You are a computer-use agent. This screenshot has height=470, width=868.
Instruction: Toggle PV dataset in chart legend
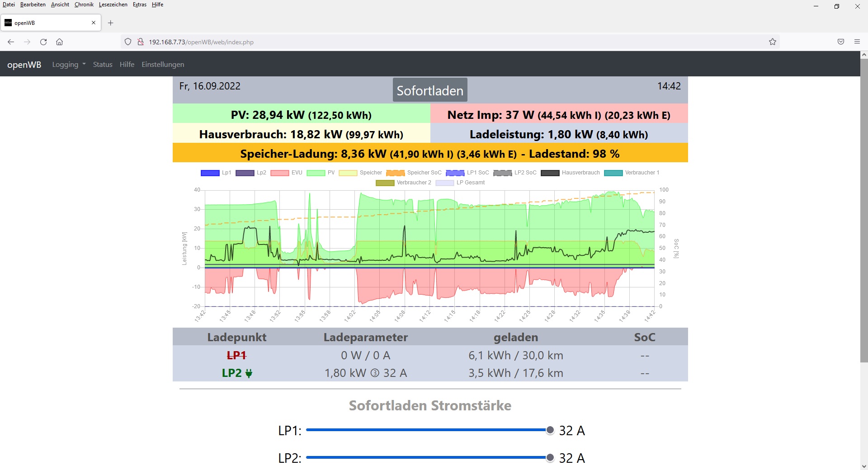coord(321,173)
